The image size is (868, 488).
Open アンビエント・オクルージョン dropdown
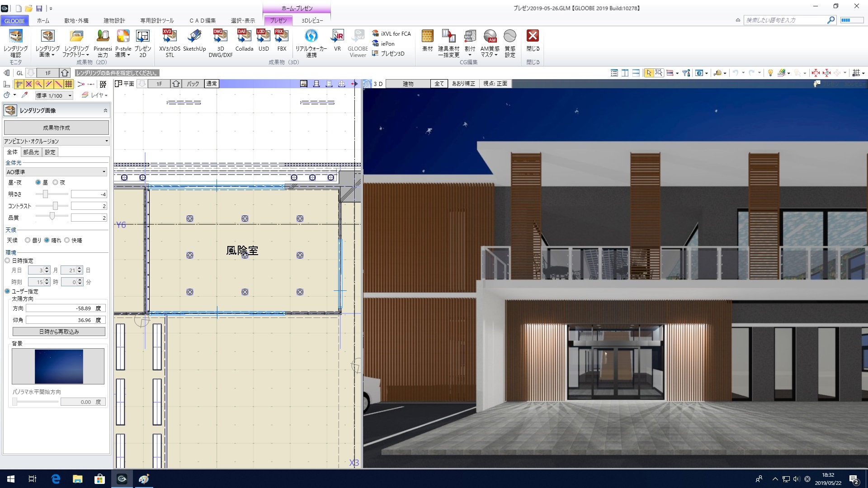tap(57, 141)
